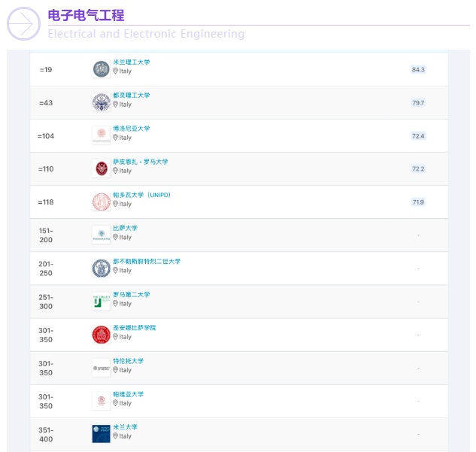Click the 201-250 rank range
This screenshot has width=476, height=452.
[x=46, y=268]
